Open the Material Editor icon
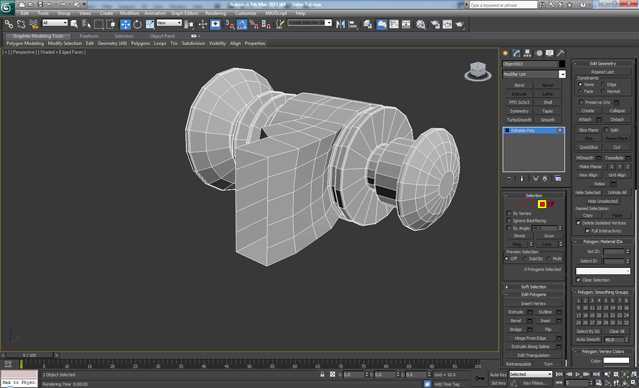The width and height of the screenshot is (639, 388). tap(421, 24)
